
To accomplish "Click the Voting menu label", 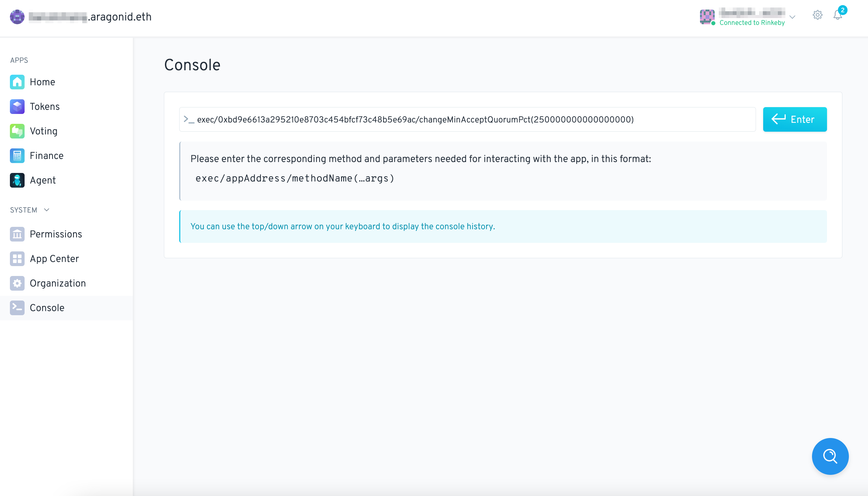I will point(44,131).
